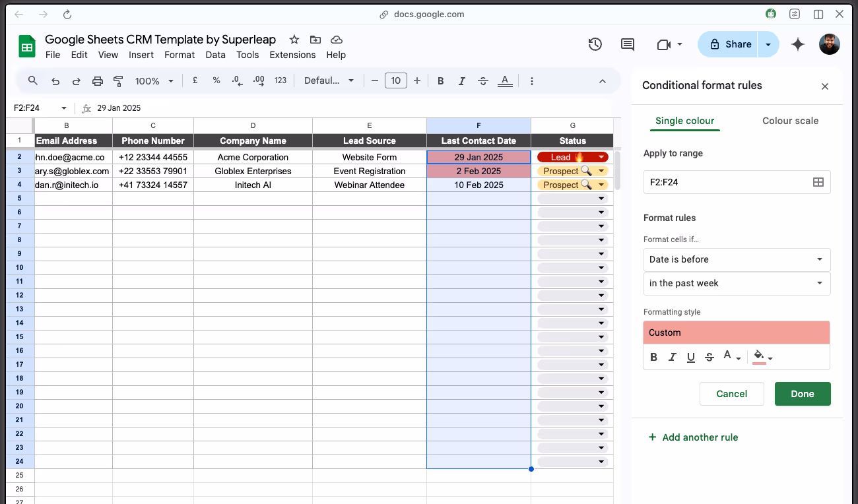Collapse the menus with chevron-up icon
The image size is (858, 504).
[603, 80]
